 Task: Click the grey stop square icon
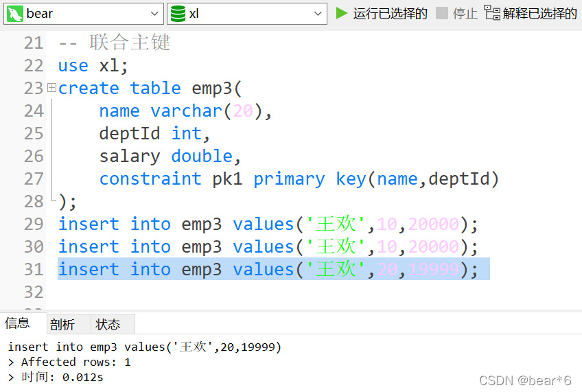[x=441, y=13]
